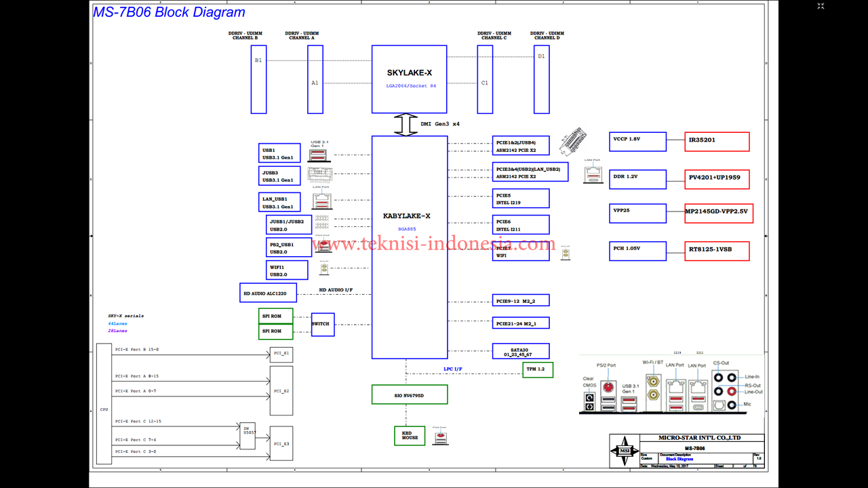Click the SKYLAKE-X CPU block
This screenshot has height=488, width=868.
coord(409,79)
